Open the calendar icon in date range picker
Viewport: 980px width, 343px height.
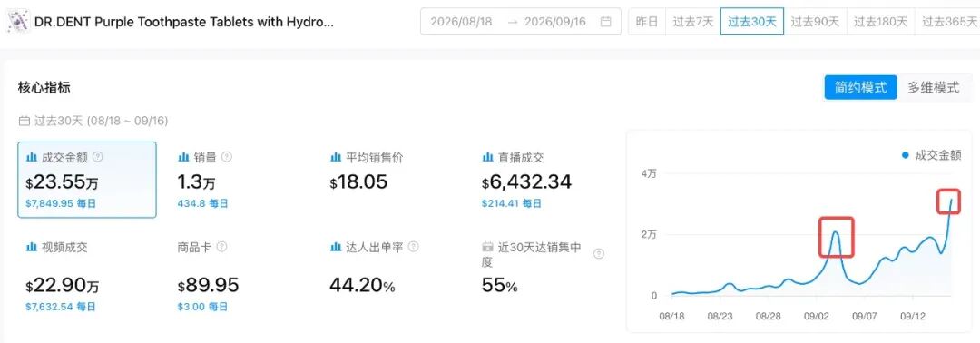[605, 22]
